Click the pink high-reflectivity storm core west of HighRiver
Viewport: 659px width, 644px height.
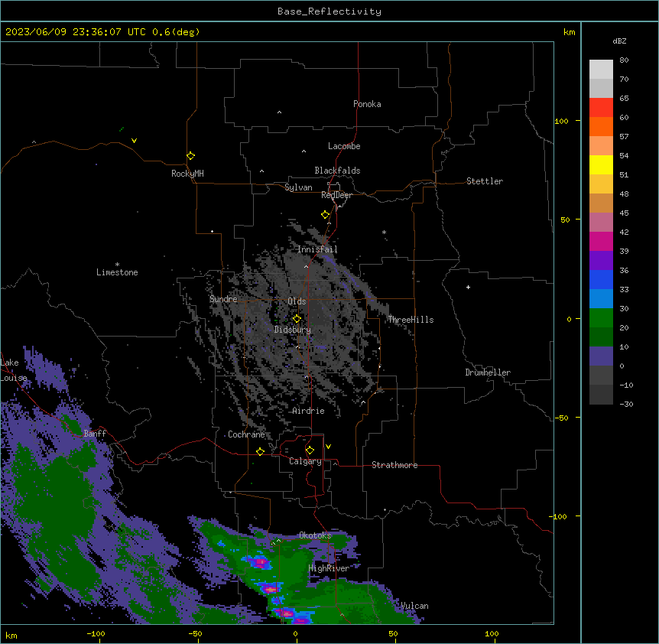click(x=261, y=561)
